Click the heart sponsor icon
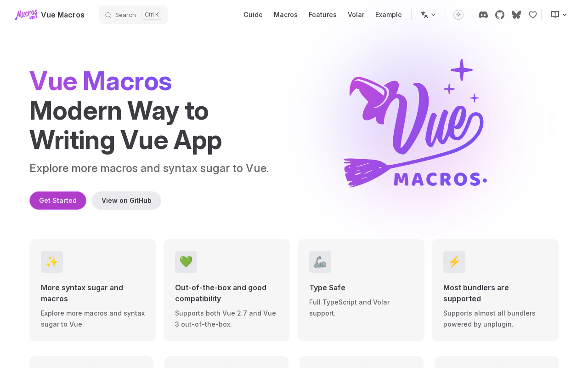This screenshot has height=368, width=588. 533,15
